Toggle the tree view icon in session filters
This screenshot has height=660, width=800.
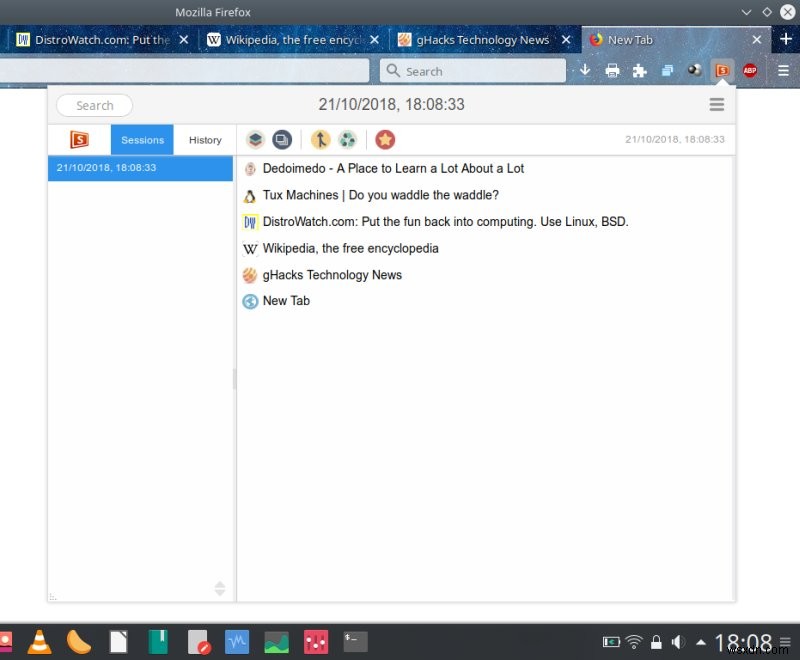click(318, 140)
